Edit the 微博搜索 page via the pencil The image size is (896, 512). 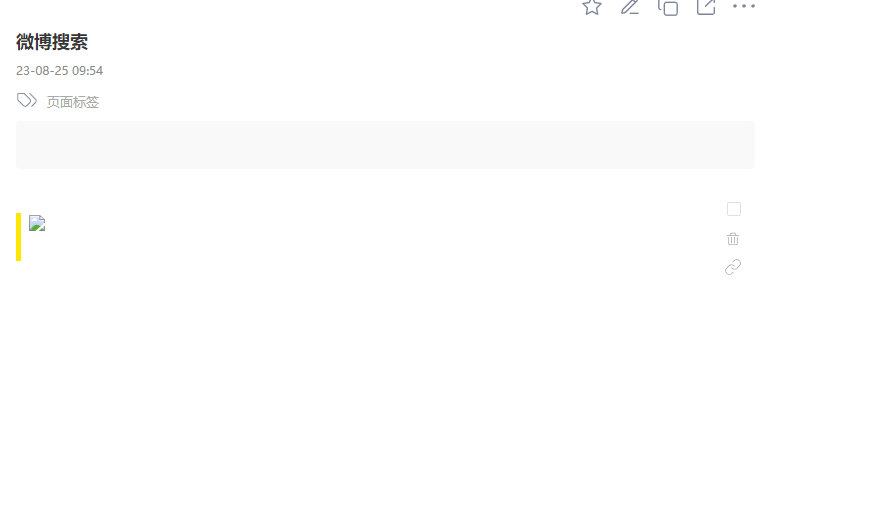(x=630, y=7)
